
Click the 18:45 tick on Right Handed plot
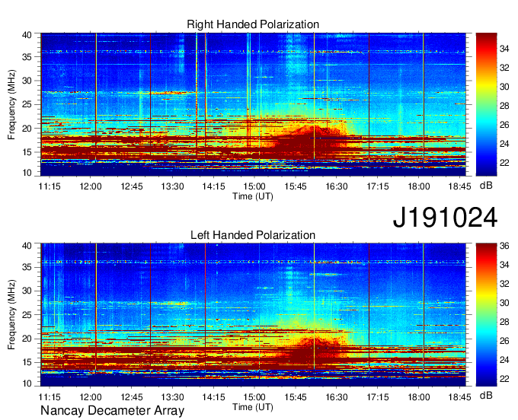pos(459,186)
